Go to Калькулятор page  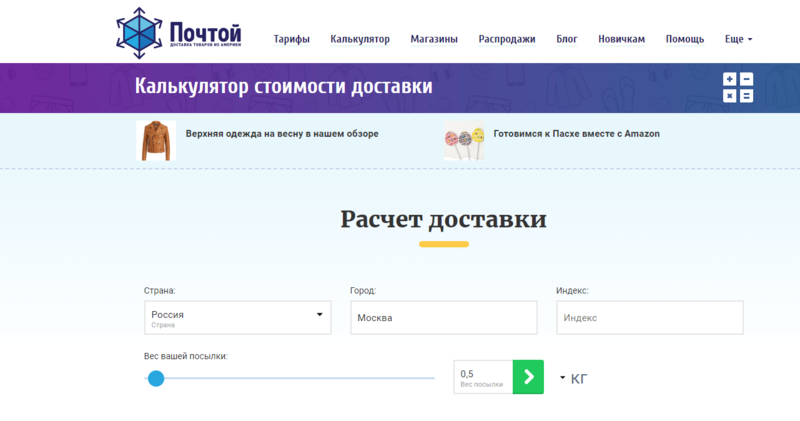(x=360, y=39)
